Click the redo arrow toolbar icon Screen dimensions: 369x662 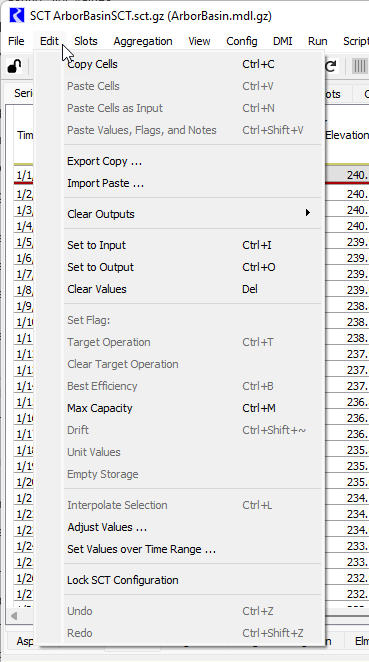click(x=331, y=67)
